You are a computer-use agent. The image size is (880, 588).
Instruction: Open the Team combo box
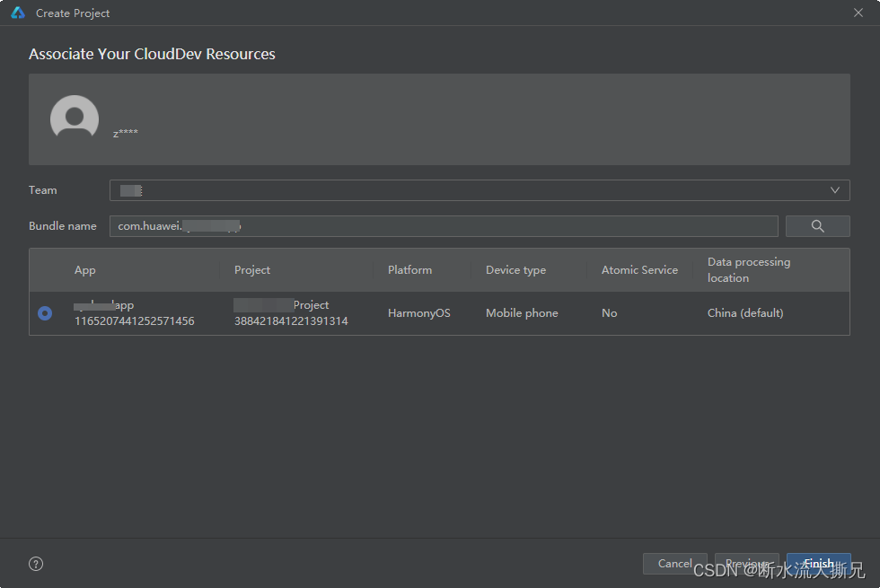tap(467, 190)
